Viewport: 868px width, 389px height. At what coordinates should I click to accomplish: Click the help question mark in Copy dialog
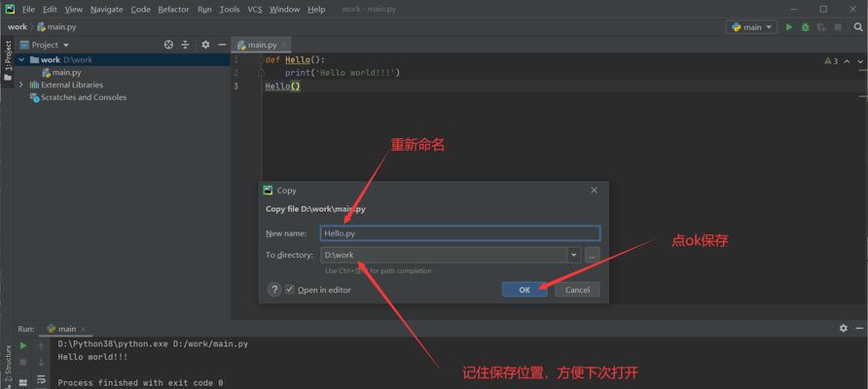(x=274, y=290)
